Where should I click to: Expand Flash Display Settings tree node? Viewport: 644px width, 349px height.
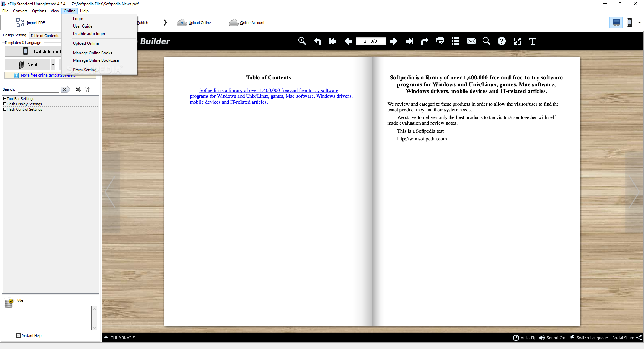coord(5,104)
